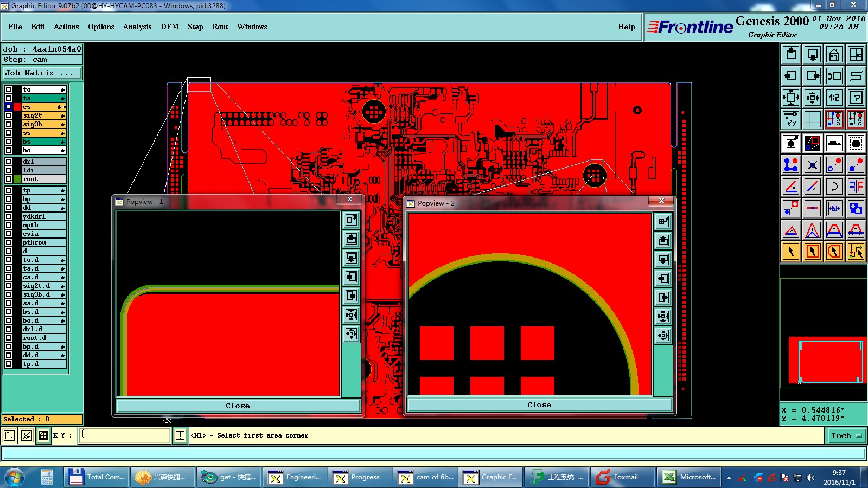The height and width of the screenshot is (488, 868).
Task: Click the Home view icon in toolbar
Action: tap(834, 54)
